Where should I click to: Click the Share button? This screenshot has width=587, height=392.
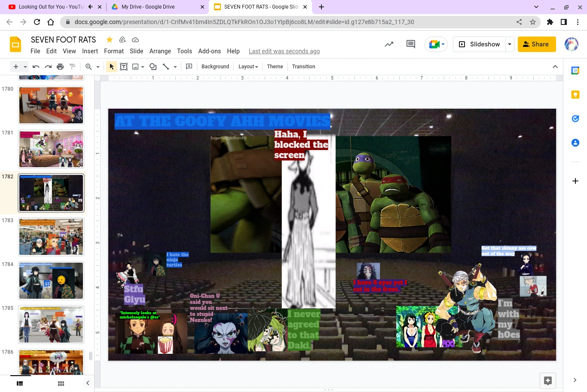(x=536, y=44)
